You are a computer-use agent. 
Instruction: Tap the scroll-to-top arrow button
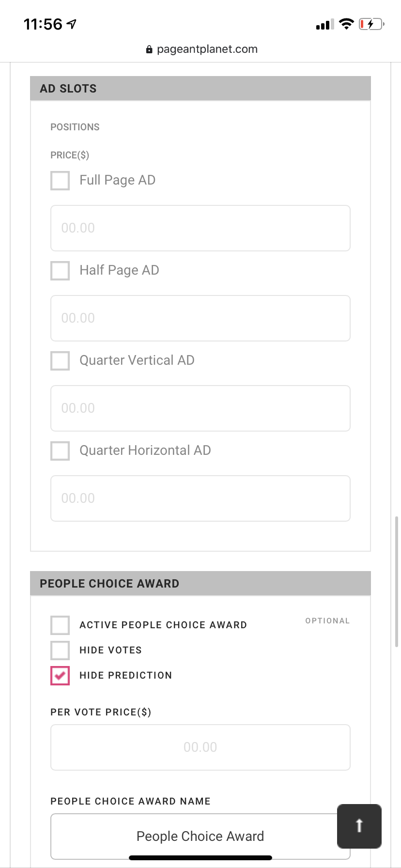359,826
